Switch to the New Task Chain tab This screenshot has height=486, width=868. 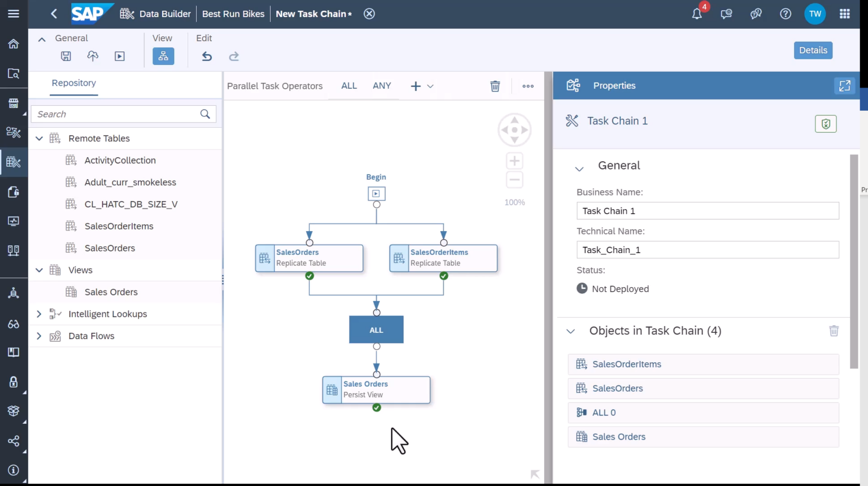click(311, 14)
